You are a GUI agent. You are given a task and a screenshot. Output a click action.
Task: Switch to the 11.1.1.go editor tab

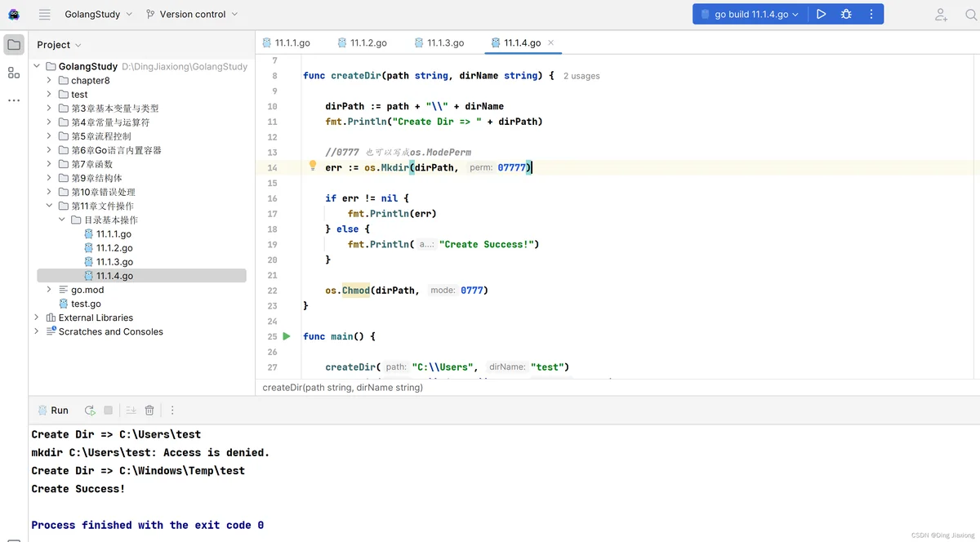(x=286, y=42)
